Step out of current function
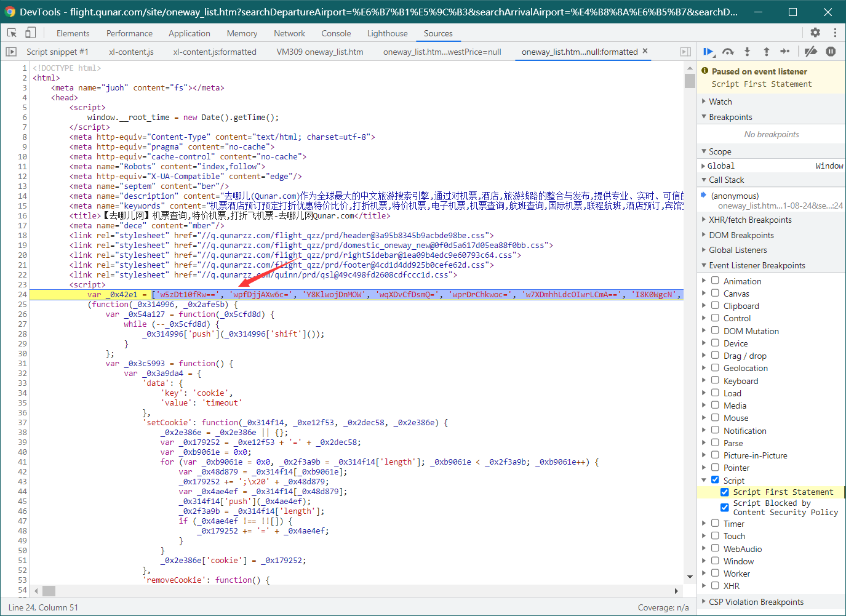Viewport: 846px width, 616px height. 766,52
